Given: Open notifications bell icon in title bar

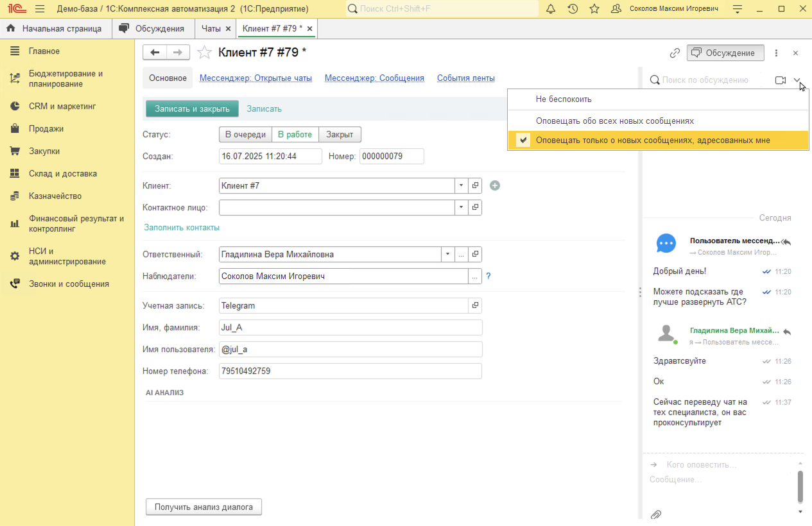Looking at the screenshot, I should (x=551, y=9).
